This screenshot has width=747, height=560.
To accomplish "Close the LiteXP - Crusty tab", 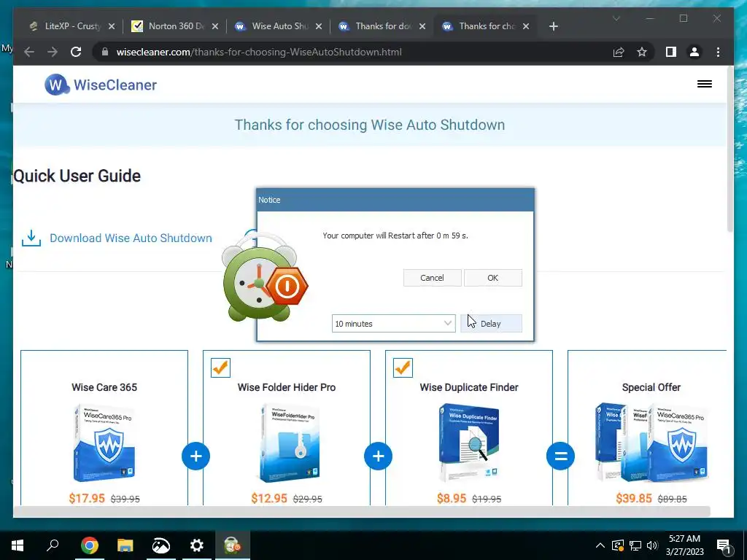I will coord(112,26).
